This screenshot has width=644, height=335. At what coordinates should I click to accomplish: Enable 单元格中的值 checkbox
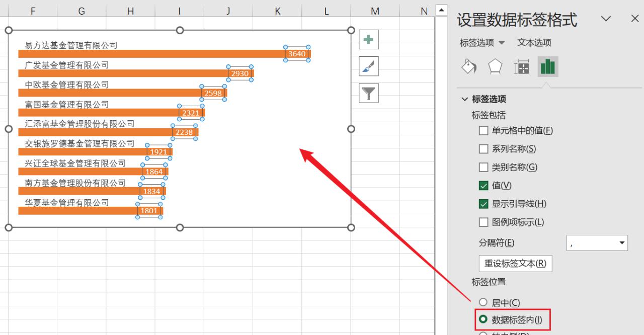[484, 131]
